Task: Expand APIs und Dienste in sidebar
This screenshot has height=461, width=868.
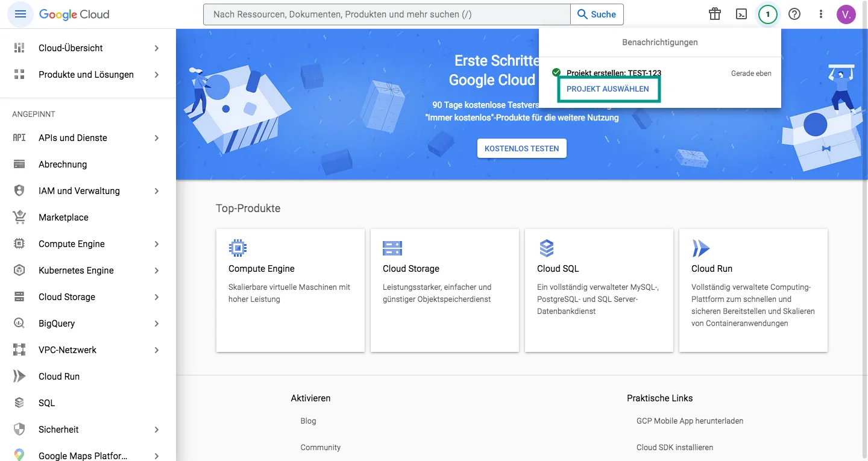Action: (x=72, y=137)
